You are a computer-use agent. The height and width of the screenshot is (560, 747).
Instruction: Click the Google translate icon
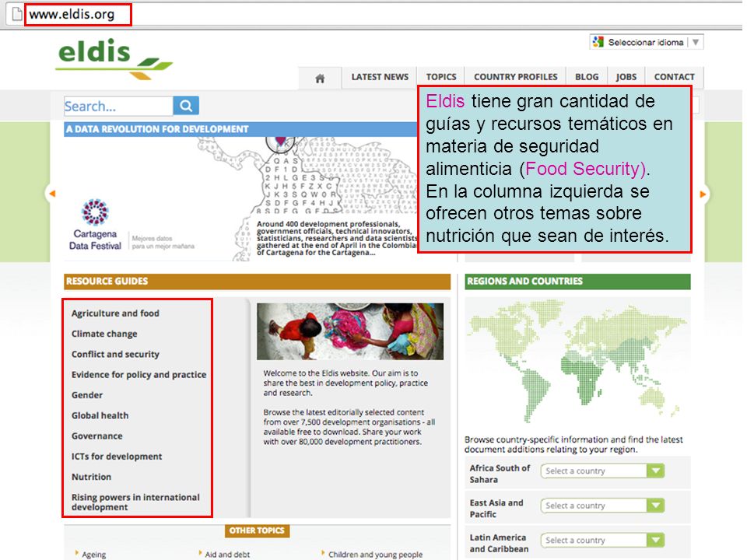pyautogui.click(x=598, y=42)
